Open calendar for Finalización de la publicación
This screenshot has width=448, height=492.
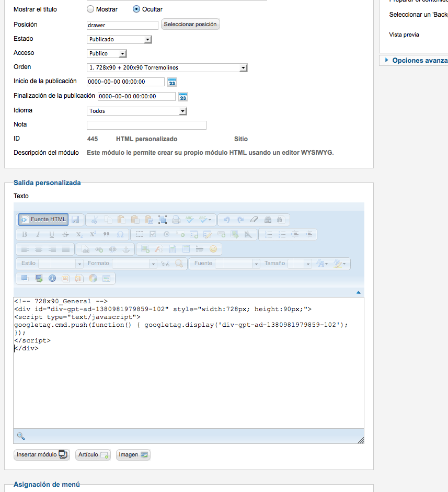pyautogui.click(x=183, y=97)
